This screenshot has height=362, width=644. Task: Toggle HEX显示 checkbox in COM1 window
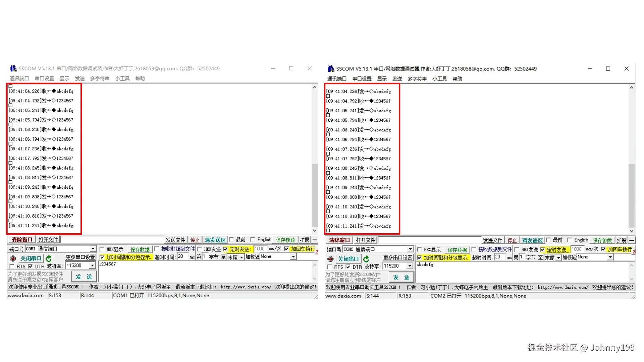[x=102, y=249]
